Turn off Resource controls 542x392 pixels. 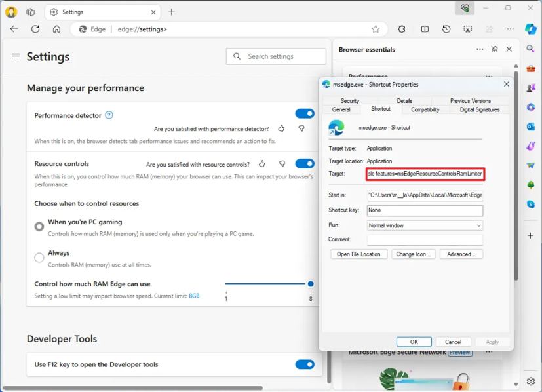pyautogui.click(x=305, y=163)
